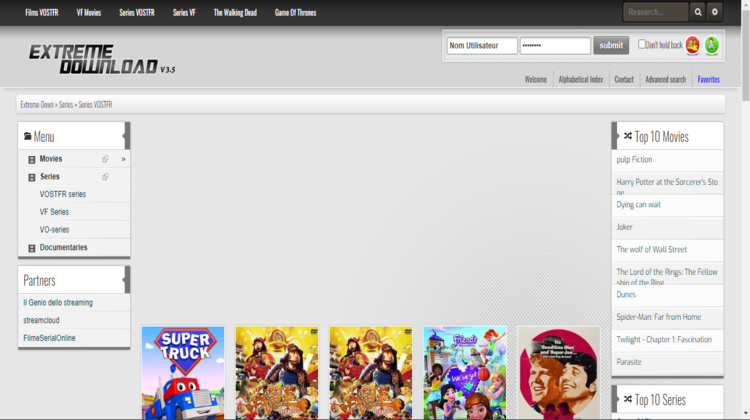The width and height of the screenshot is (750, 420).
Task: Click the scrollbar down arrow
Action: pyautogui.click(x=745, y=413)
